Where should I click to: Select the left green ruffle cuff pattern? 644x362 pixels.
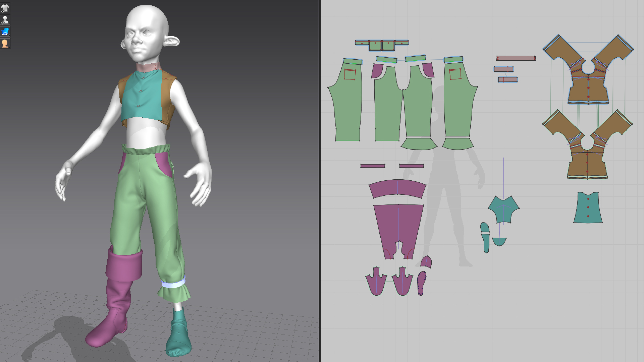click(419, 143)
